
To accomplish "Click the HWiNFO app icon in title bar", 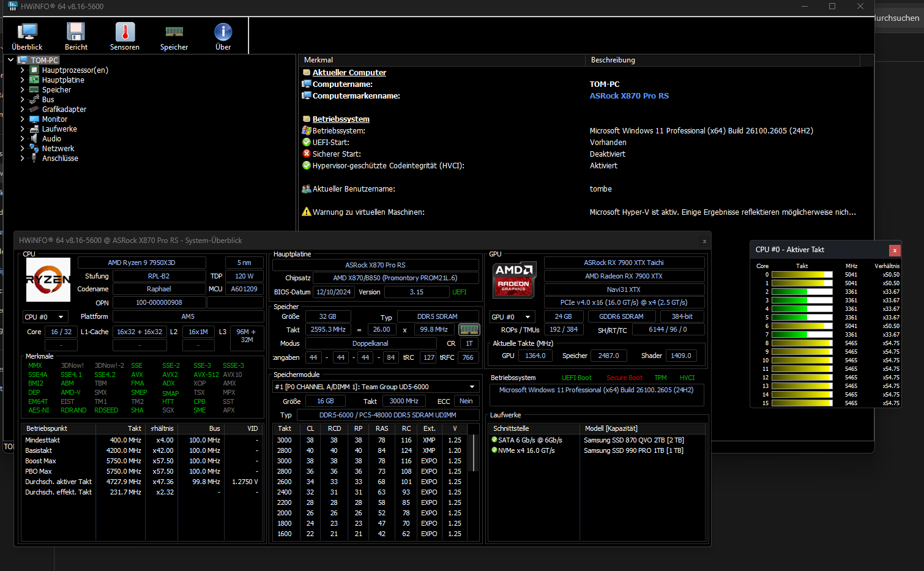I will 12,6.
